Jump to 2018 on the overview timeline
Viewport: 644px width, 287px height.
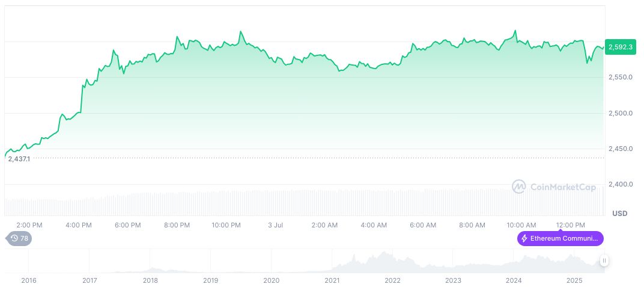[x=150, y=280]
